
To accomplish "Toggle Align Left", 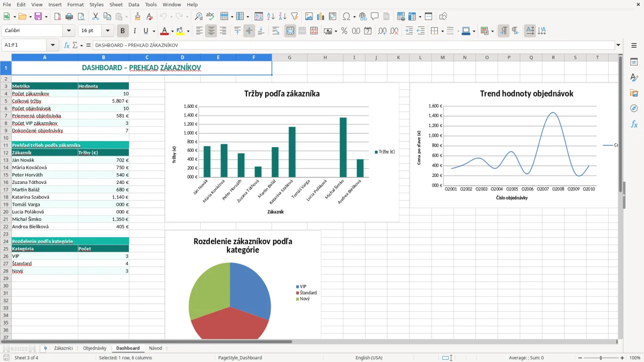I will [199, 31].
